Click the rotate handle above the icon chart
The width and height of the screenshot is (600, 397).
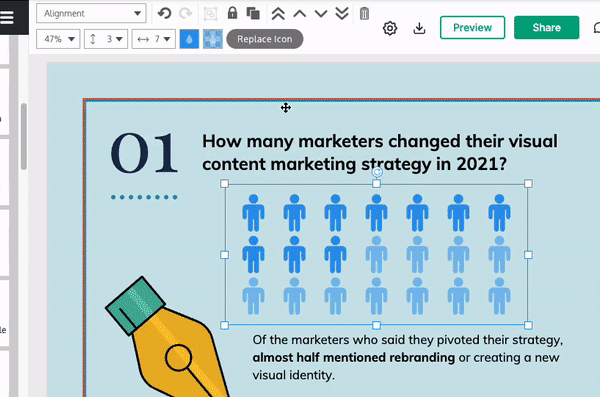point(377,172)
